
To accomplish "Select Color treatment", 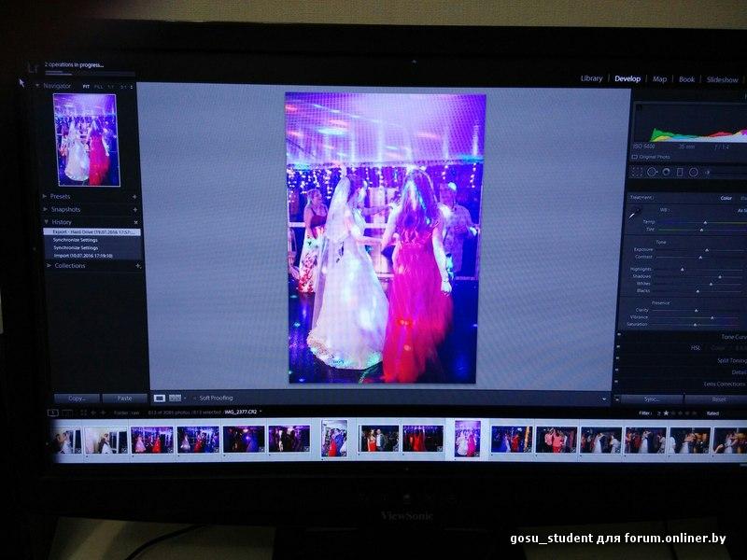I will 726,198.
